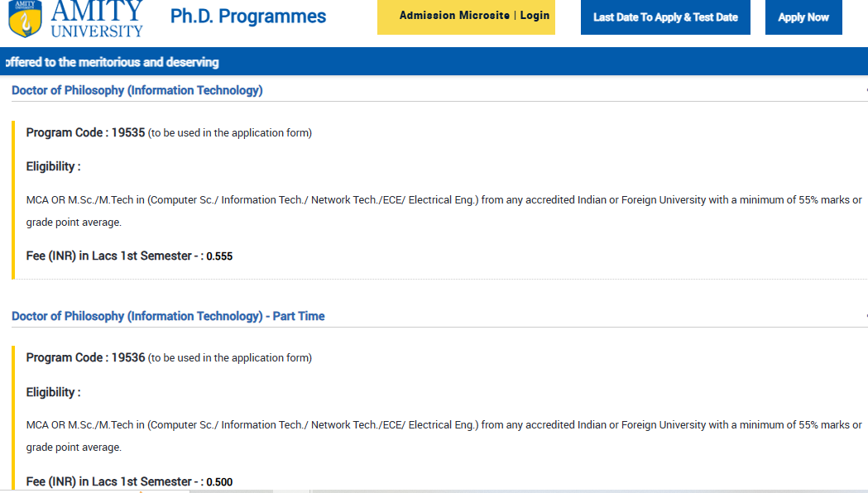Click arrow at right of full-time IT header

[865, 90]
